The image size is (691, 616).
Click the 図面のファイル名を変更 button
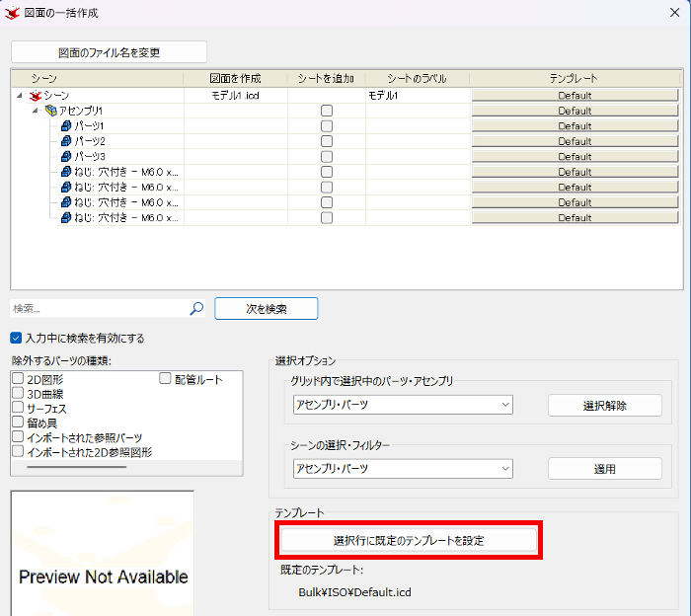[x=109, y=52]
